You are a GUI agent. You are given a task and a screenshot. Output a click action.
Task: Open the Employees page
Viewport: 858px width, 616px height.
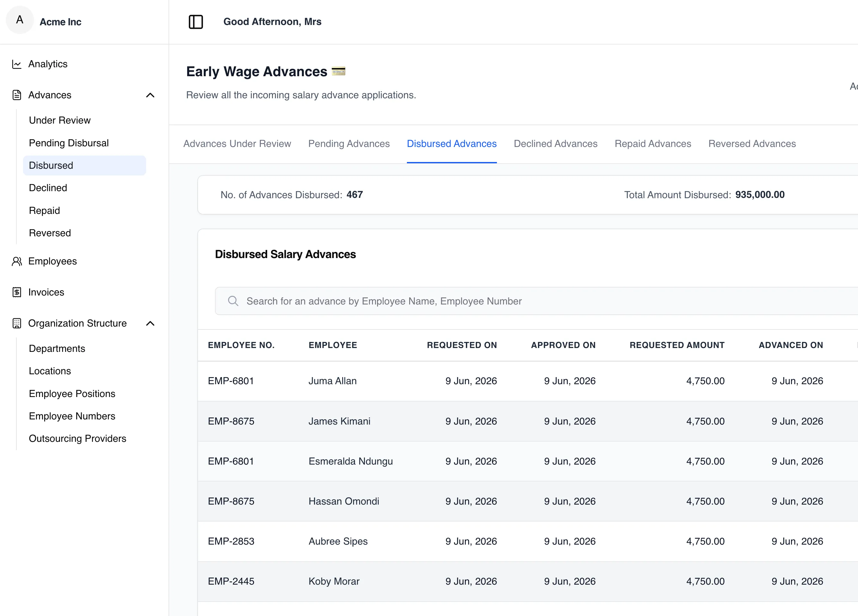point(53,261)
